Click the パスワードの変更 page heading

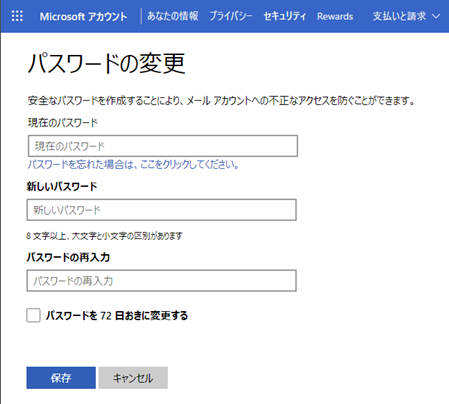106,63
